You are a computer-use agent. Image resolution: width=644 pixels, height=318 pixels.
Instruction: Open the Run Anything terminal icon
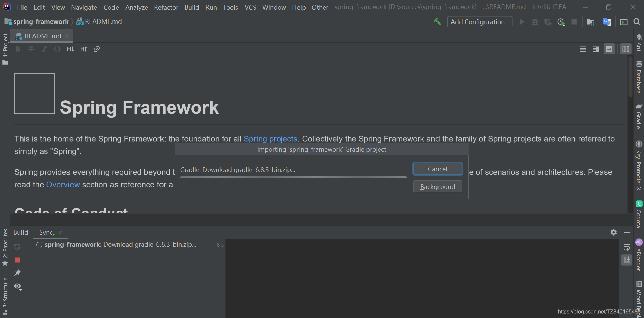(x=624, y=22)
